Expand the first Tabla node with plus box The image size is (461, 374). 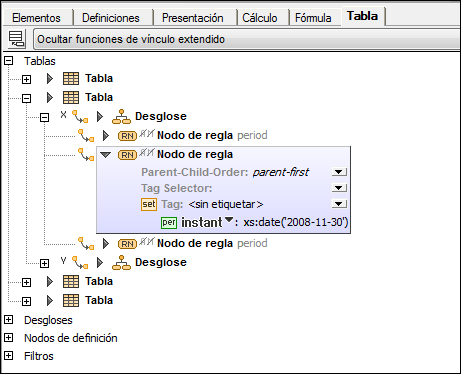[x=26, y=79]
